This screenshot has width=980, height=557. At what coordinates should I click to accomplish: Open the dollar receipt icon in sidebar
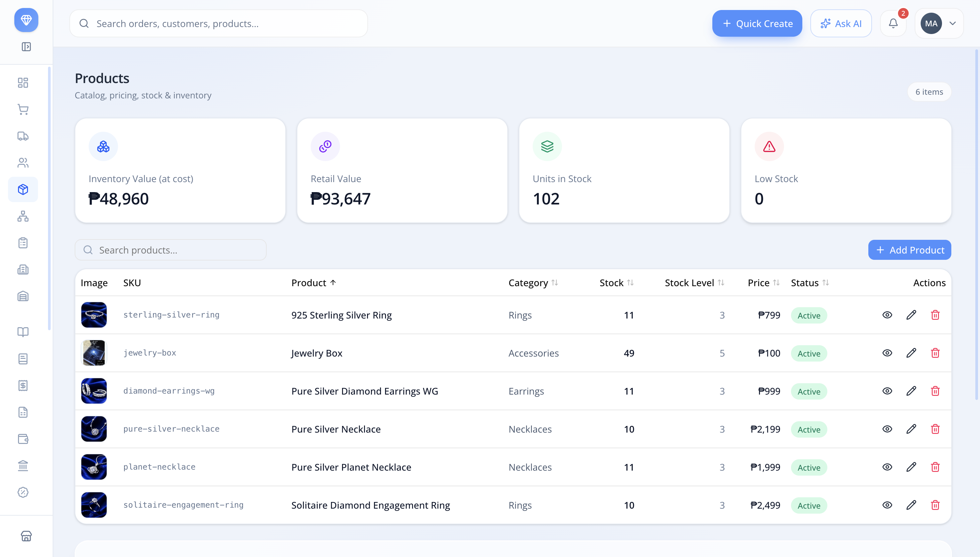[x=23, y=385]
